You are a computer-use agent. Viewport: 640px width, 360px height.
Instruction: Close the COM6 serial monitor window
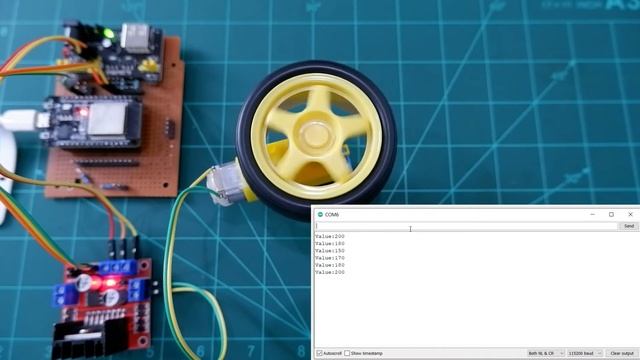pyautogui.click(x=630, y=214)
